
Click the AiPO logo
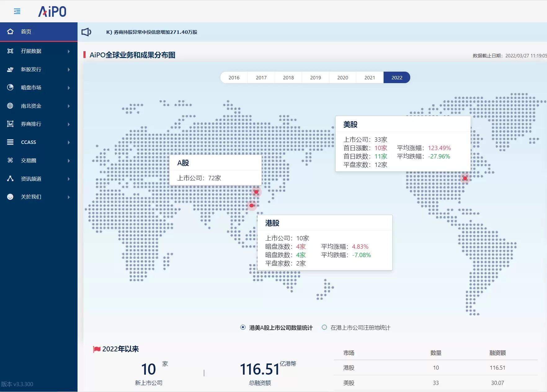pyautogui.click(x=52, y=11)
